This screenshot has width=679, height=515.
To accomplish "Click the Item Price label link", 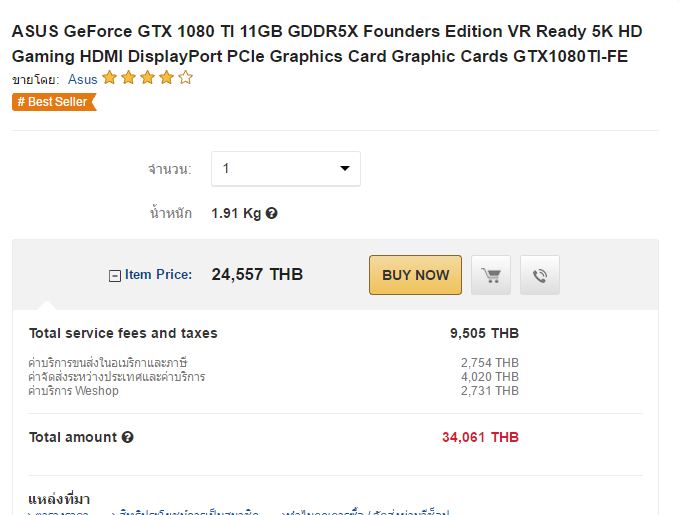I will (x=158, y=274).
